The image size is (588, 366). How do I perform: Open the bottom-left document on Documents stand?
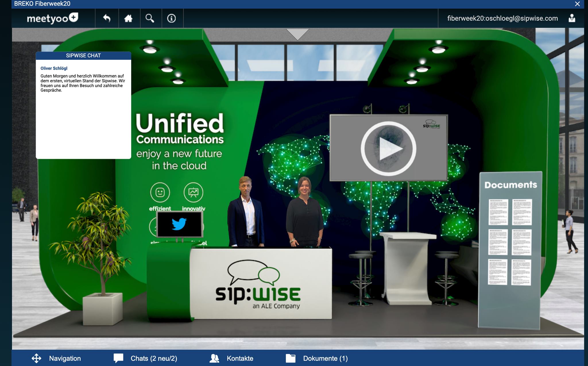point(498,272)
